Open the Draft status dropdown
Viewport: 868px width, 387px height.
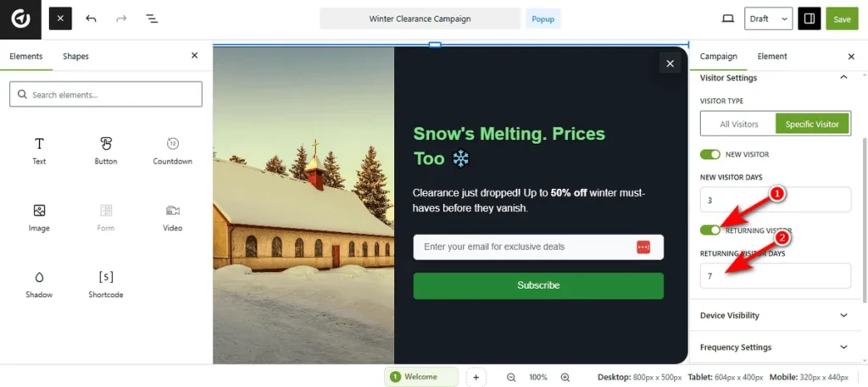tap(768, 19)
